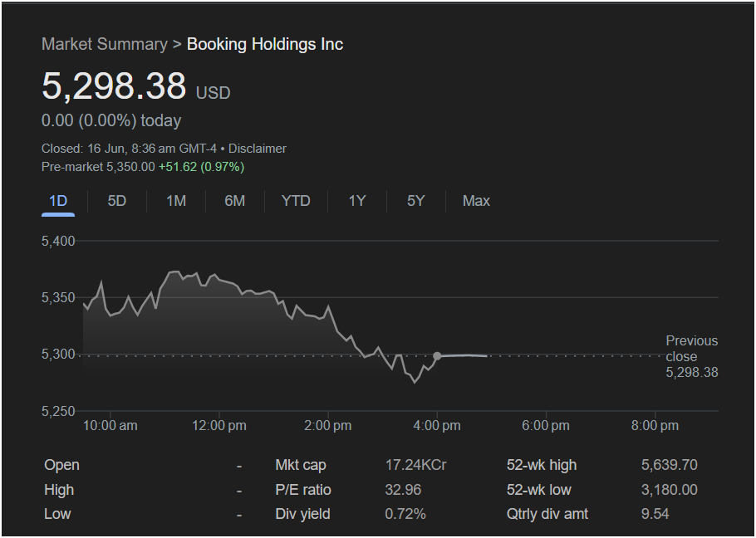
Task: Click the 4:00 pm axis label
Action: pyautogui.click(x=437, y=426)
